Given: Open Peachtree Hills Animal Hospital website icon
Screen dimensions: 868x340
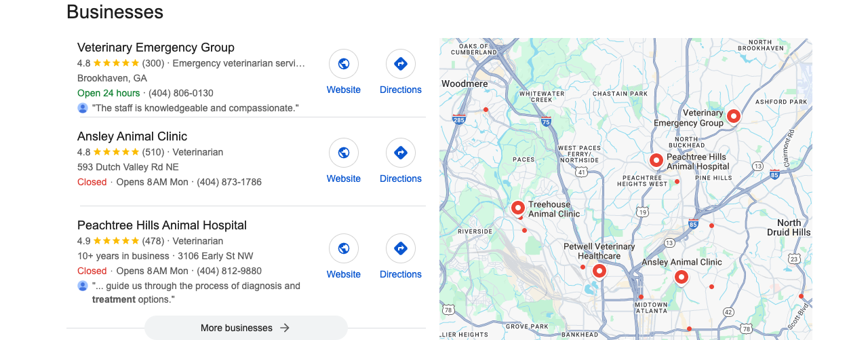Looking at the screenshot, I should (x=344, y=248).
